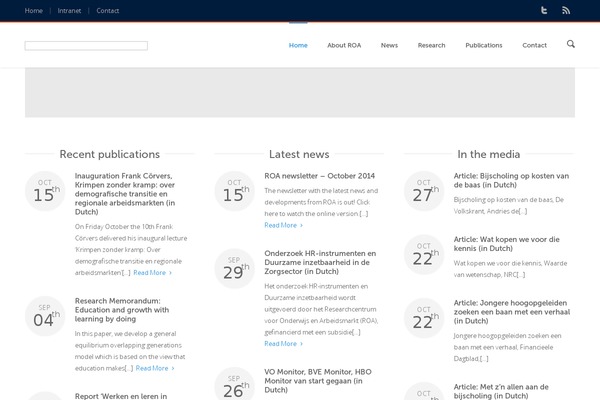Click OCT 27th date badge
This screenshot has width=600, height=400.
(424, 191)
